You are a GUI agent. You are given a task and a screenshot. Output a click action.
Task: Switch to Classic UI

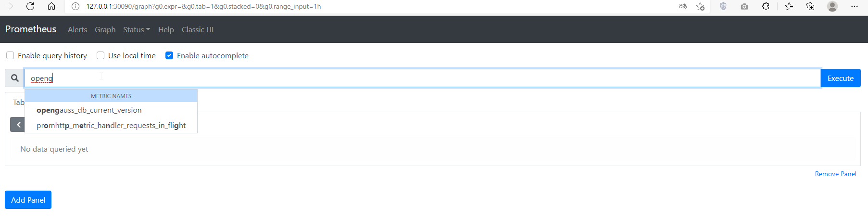pos(198,29)
